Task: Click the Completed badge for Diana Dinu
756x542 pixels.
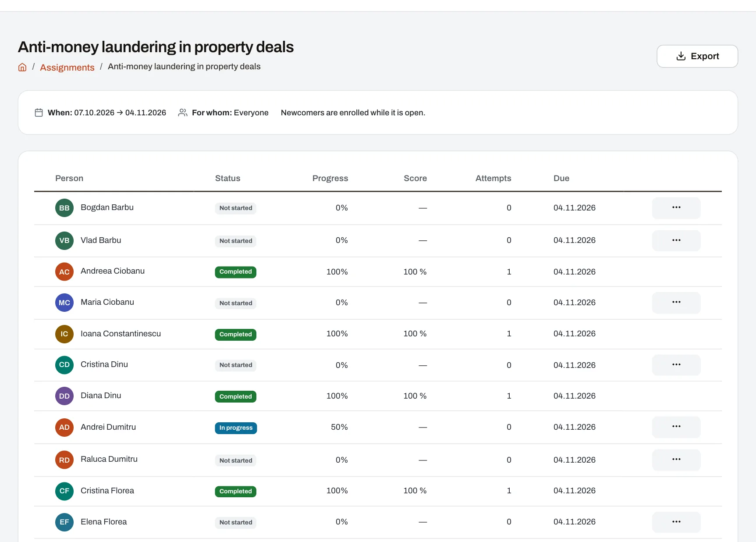Action: tap(235, 396)
